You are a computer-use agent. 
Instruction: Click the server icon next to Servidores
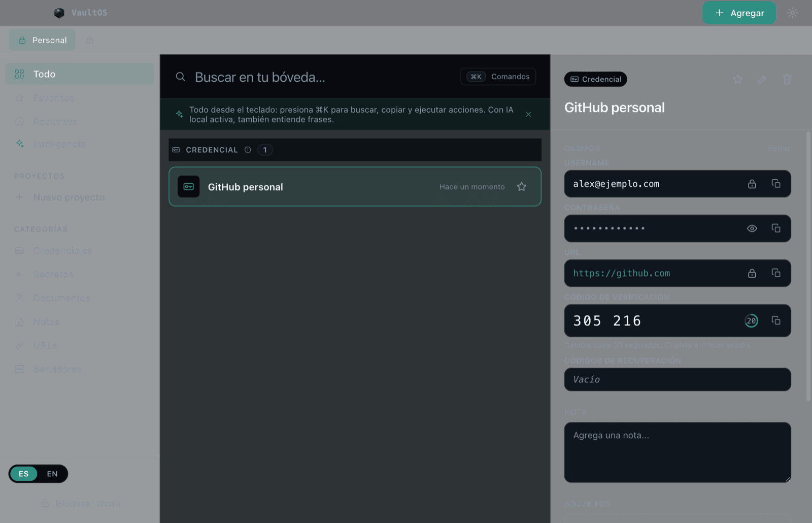(19, 369)
